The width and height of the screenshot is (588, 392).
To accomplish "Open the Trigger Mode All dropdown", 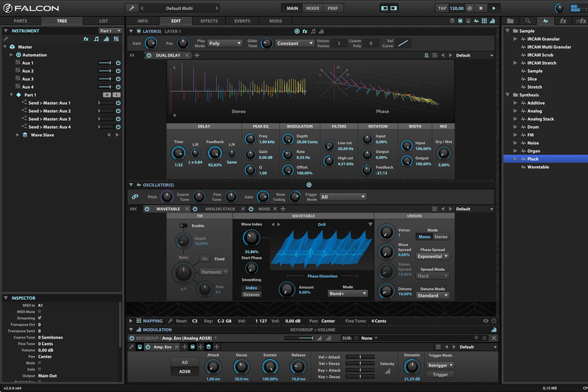I will [343, 197].
